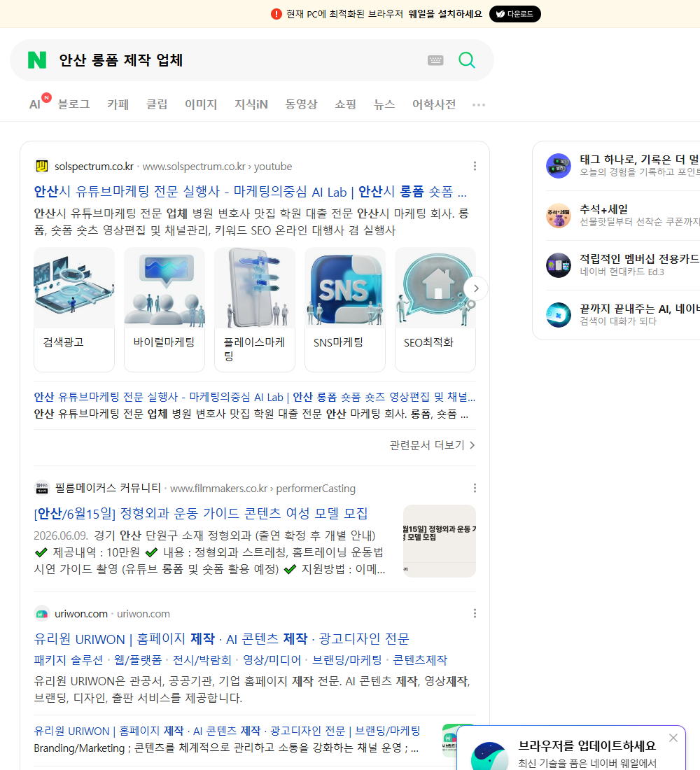Open the 콘텐츠제작 sub-link
Screen dimensions: 700x770
(x=420, y=660)
